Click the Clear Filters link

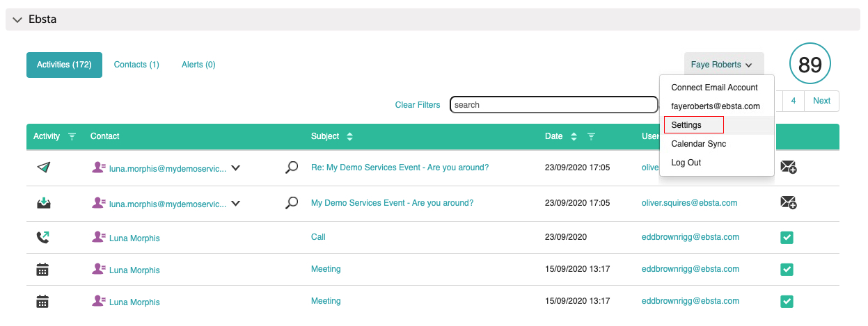pos(418,105)
